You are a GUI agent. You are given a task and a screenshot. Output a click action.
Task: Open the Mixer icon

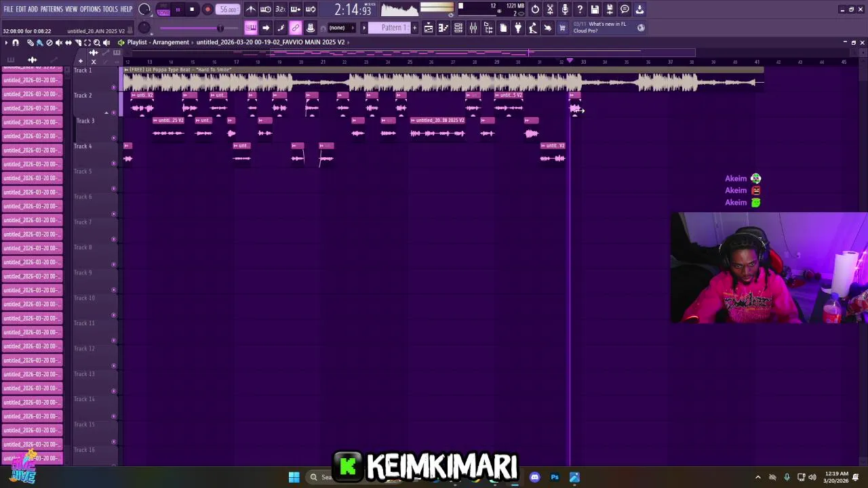point(473,28)
